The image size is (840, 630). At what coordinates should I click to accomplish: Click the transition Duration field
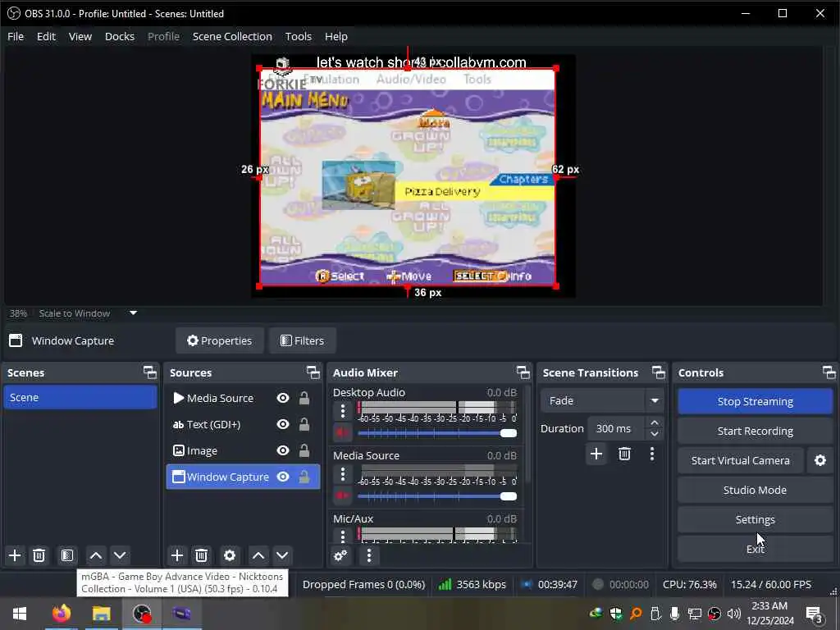pyautogui.click(x=619, y=428)
